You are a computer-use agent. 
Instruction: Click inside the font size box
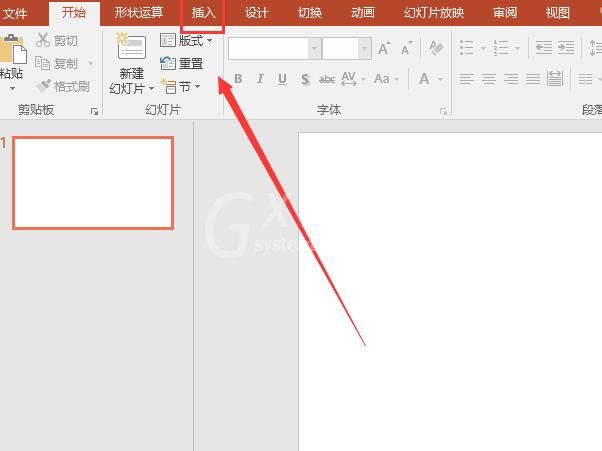(x=341, y=48)
